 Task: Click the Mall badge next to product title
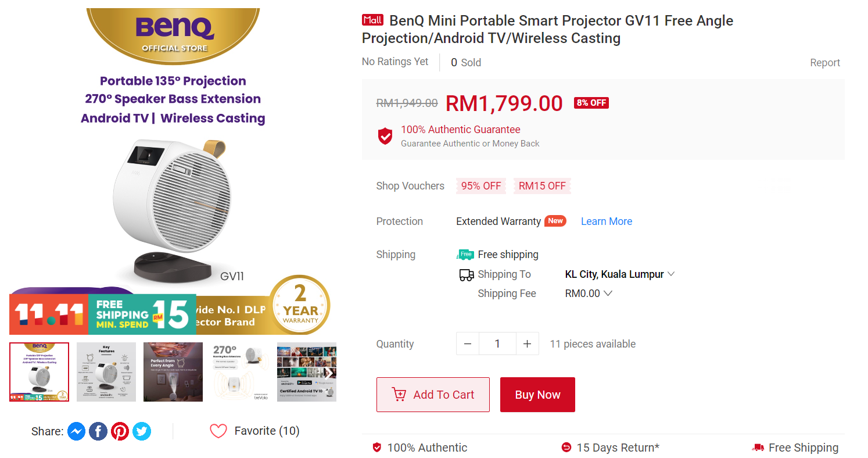pyautogui.click(x=372, y=19)
